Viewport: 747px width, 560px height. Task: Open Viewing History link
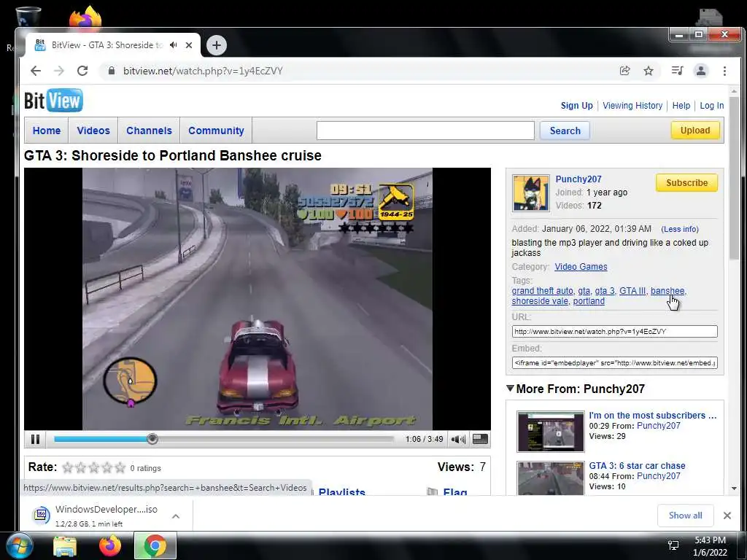click(632, 106)
